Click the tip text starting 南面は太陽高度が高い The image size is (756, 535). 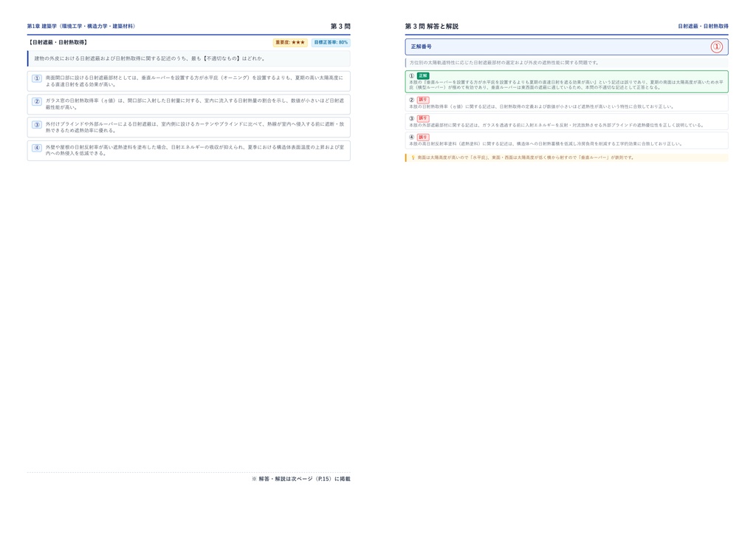526,157
